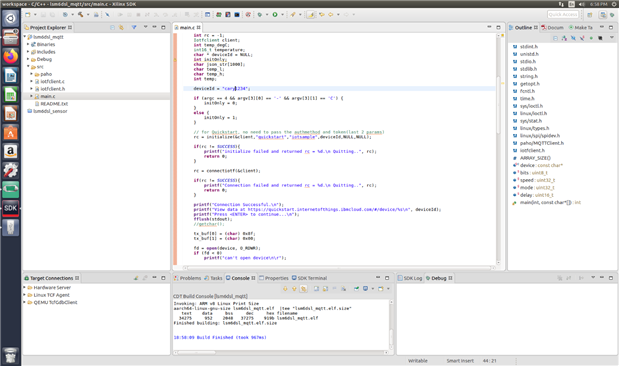Switch to the Make Ta tab
The image size is (619, 366).
(581, 28)
